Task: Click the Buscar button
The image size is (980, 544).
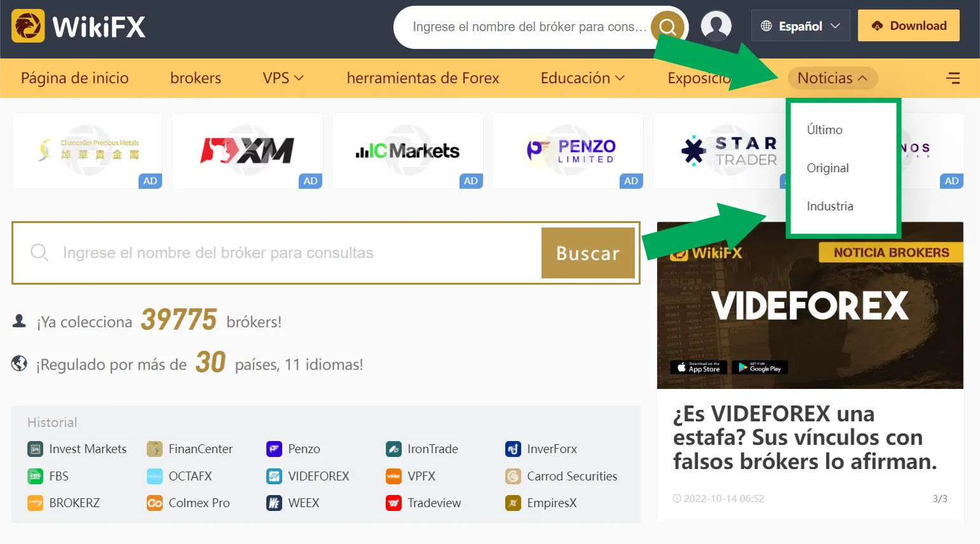Action: tap(588, 253)
